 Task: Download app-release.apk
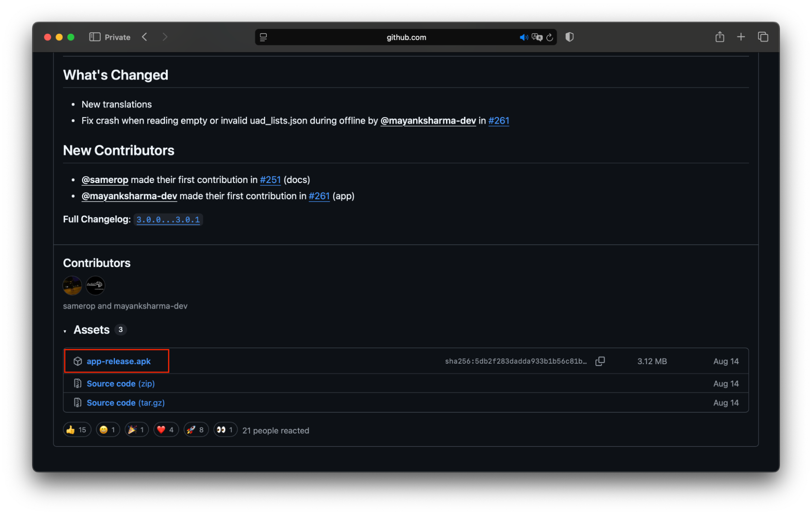118,361
